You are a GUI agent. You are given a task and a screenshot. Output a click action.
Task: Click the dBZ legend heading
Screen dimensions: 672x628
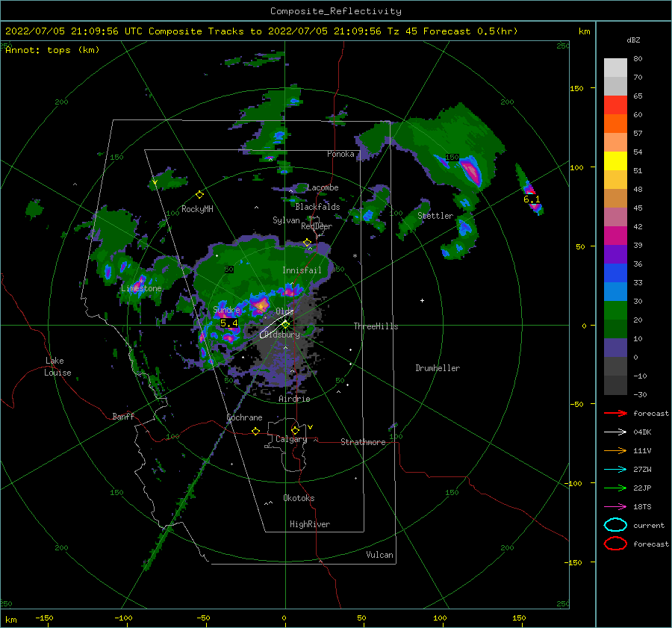(633, 40)
